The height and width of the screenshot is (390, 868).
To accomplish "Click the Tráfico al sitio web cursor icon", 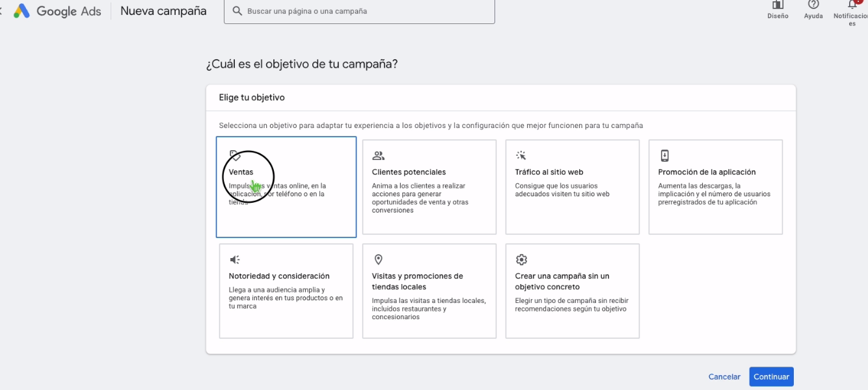I will click(x=521, y=155).
